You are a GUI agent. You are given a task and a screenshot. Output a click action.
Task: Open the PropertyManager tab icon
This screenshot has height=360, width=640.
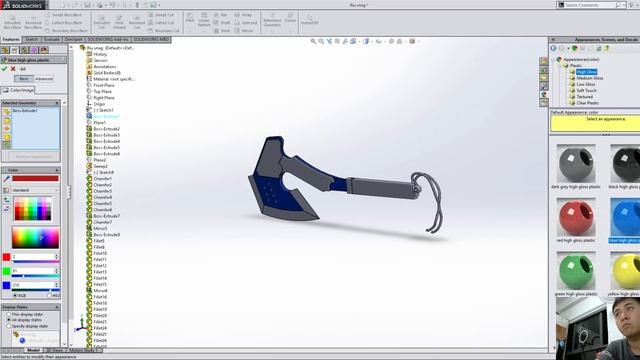pos(15,50)
